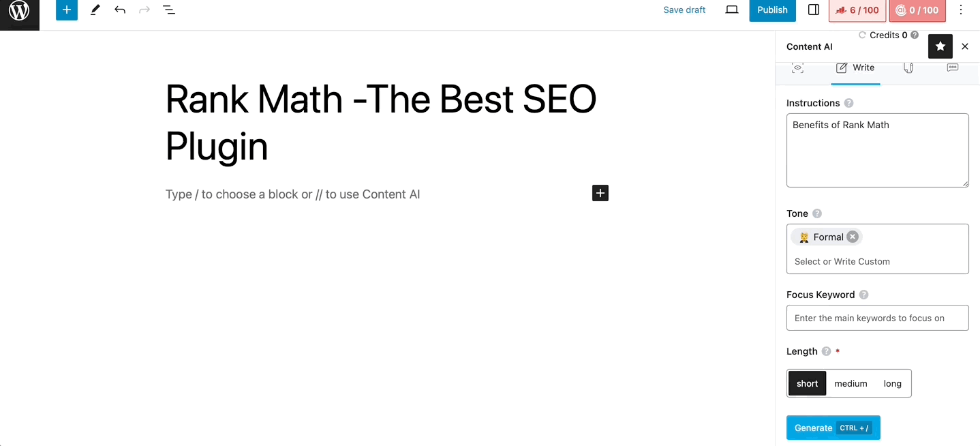Toggle the settings sidebar panel icon

click(814, 10)
